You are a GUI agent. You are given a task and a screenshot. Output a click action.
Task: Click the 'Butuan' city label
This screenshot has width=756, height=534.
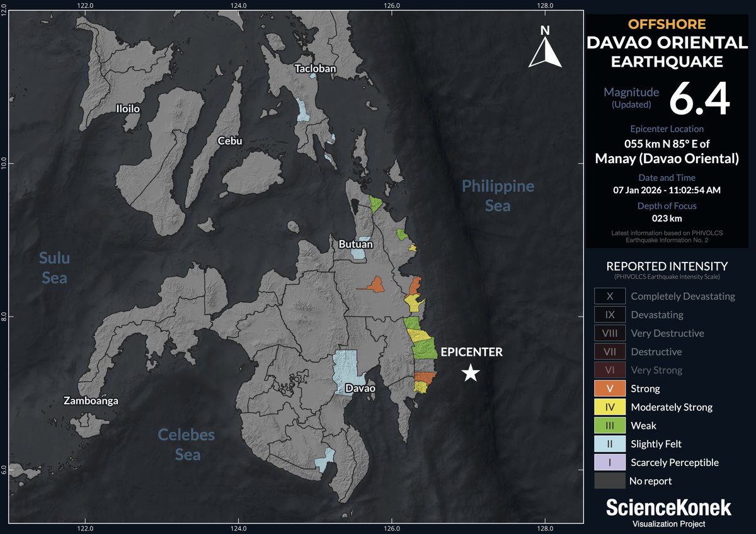(x=355, y=244)
